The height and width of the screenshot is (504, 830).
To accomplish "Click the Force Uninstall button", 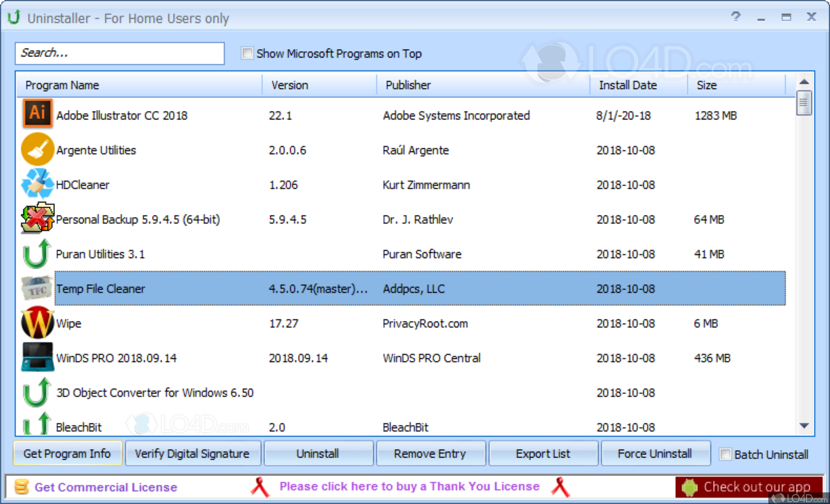I will click(655, 454).
